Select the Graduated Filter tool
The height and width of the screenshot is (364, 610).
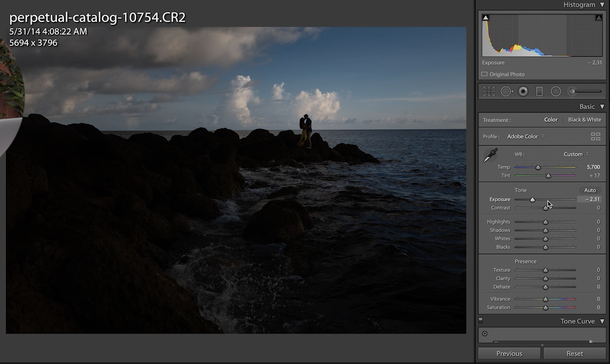(x=539, y=91)
